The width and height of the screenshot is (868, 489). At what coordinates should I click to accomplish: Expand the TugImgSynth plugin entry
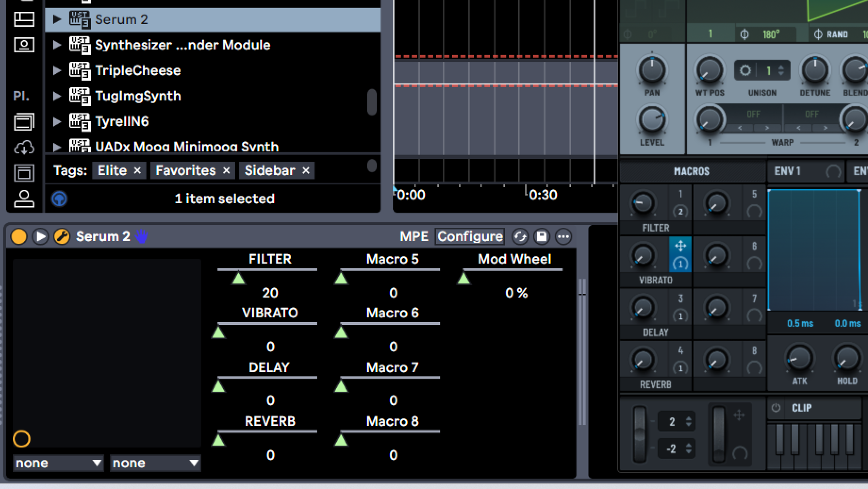(57, 96)
